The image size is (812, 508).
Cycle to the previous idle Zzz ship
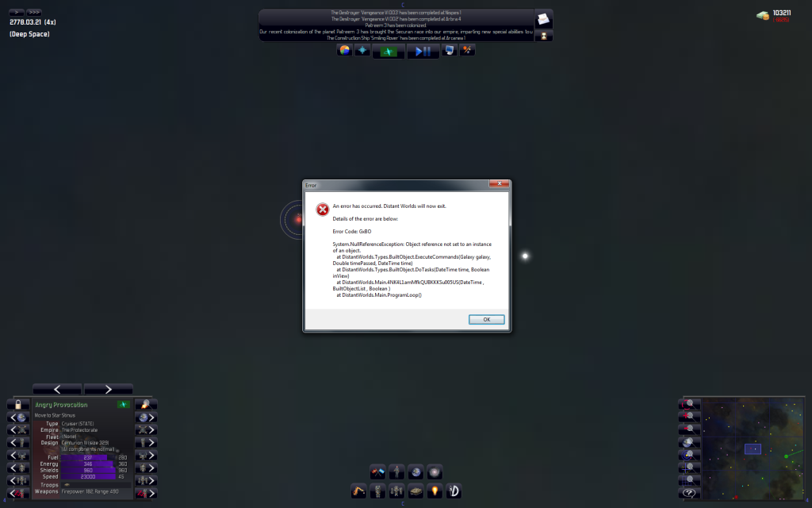point(18,493)
